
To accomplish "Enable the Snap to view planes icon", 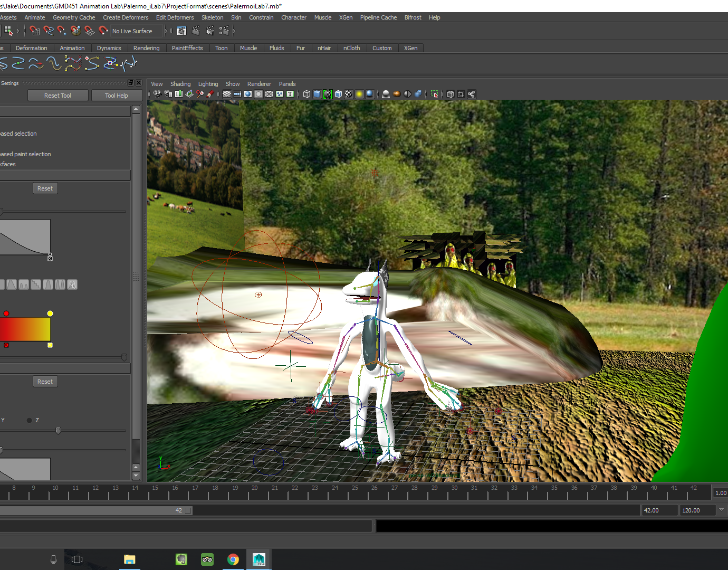I will [90, 31].
